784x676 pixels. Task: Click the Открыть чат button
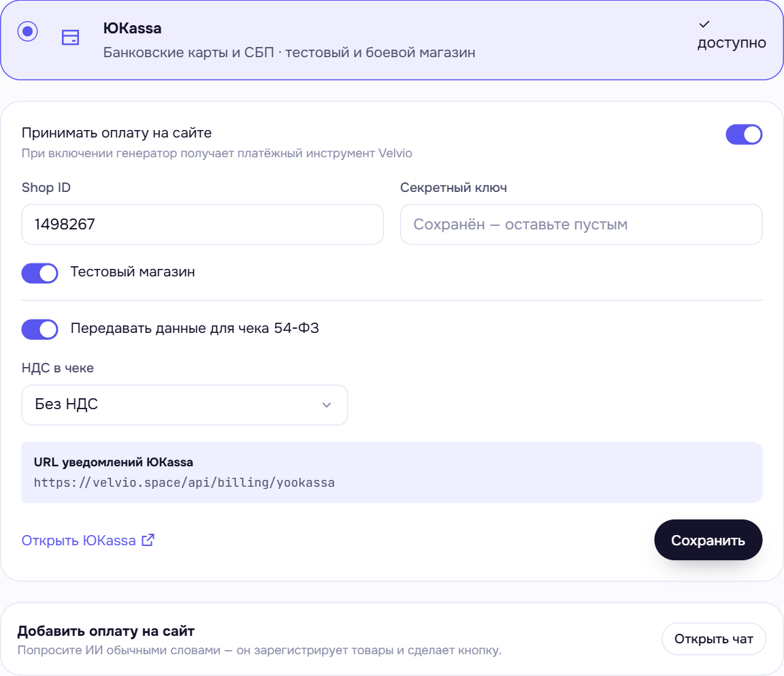coord(713,639)
